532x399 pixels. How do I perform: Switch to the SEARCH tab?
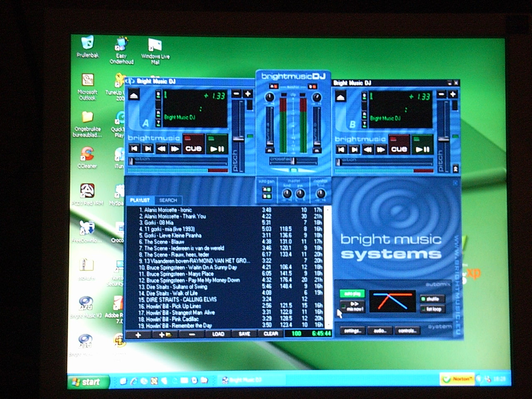(168, 200)
